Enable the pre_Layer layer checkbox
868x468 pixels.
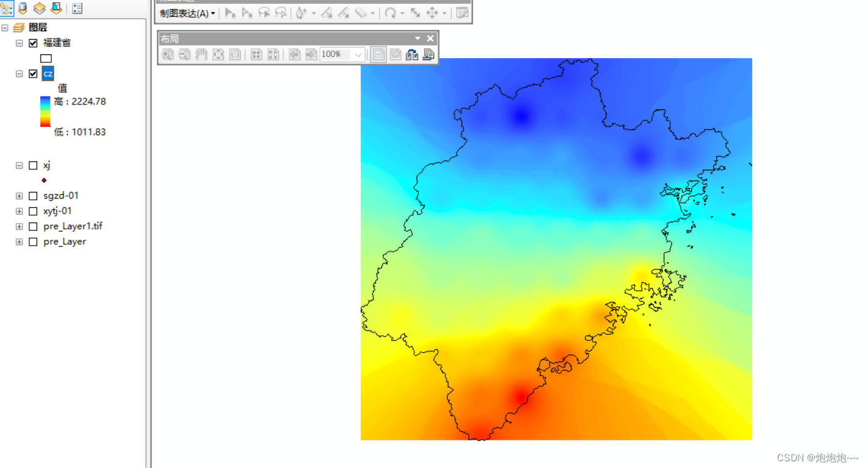[x=33, y=241]
